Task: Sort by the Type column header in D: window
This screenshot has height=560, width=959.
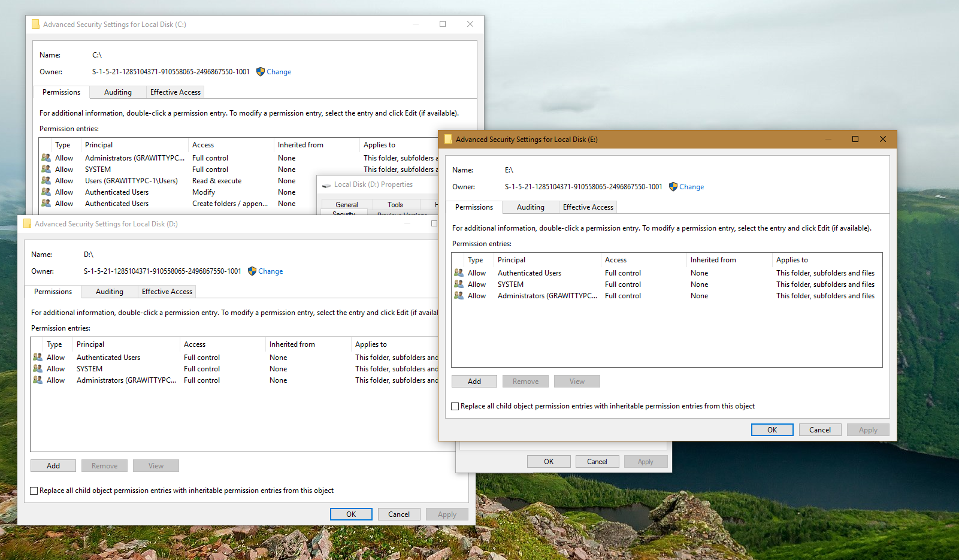Action: point(58,344)
